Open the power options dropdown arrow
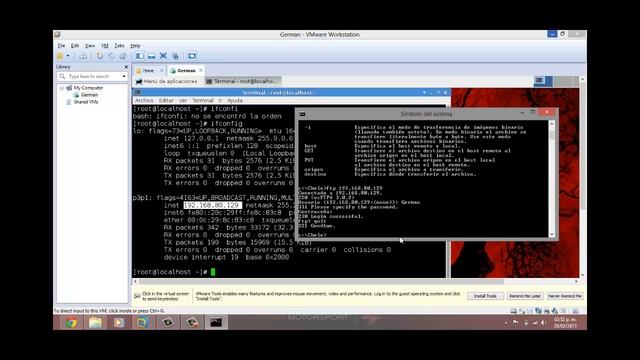 click(x=68, y=56)
